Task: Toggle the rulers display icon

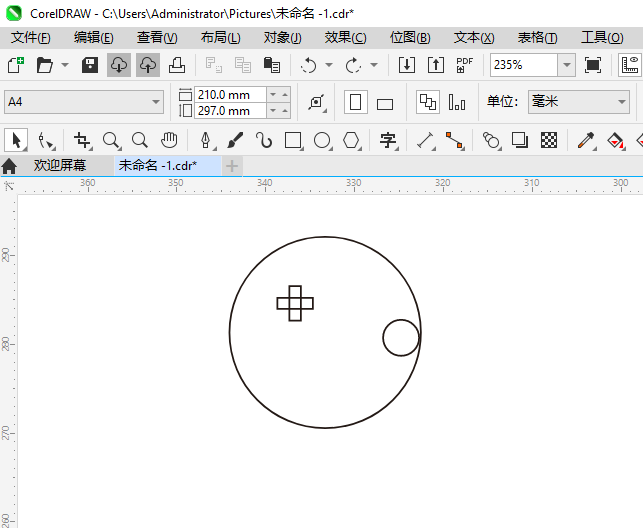Action: (x=630, y=65)
